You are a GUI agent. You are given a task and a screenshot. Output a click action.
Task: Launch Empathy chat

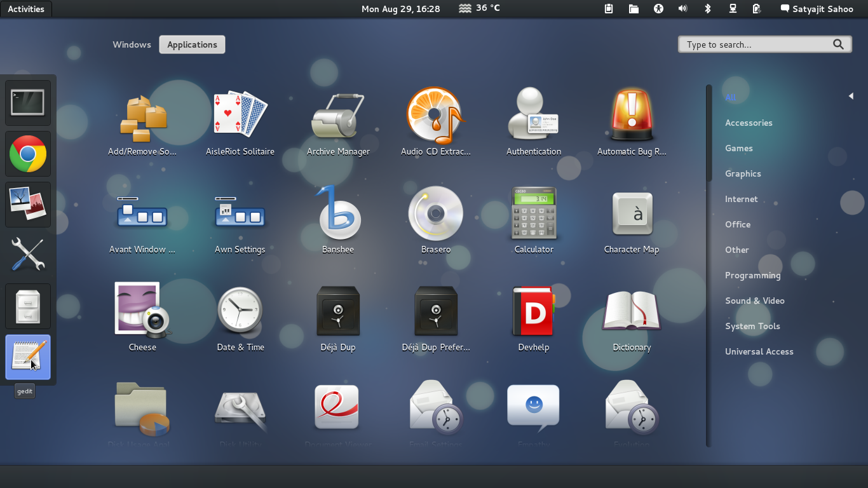[x=534, y=413]
